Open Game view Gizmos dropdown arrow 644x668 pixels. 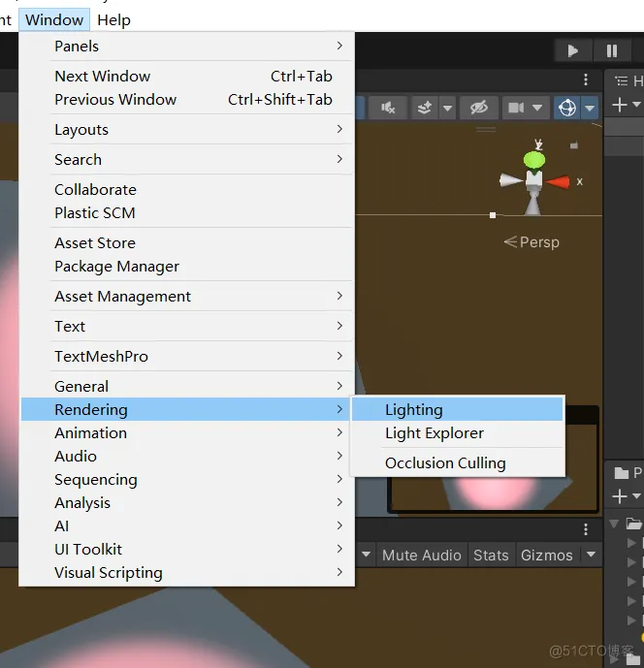click(591, 555)
